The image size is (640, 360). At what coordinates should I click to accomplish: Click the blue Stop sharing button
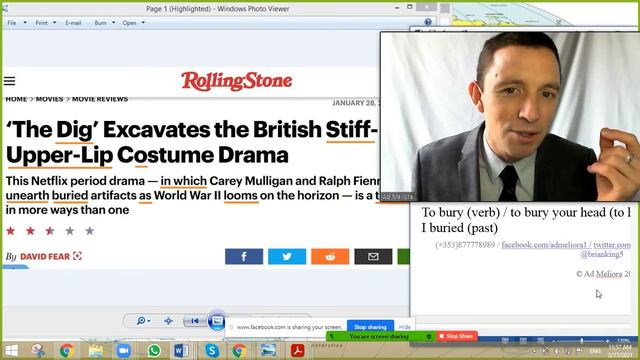[370, 327]
